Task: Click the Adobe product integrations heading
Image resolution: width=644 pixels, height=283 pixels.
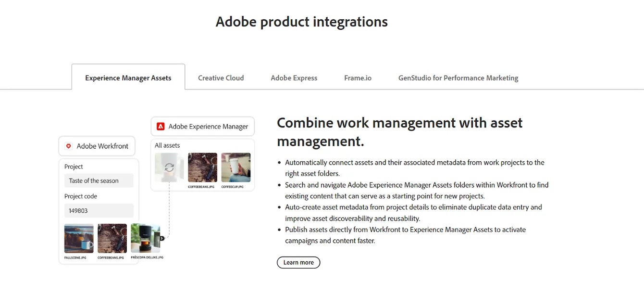Action: click(302, 22)
